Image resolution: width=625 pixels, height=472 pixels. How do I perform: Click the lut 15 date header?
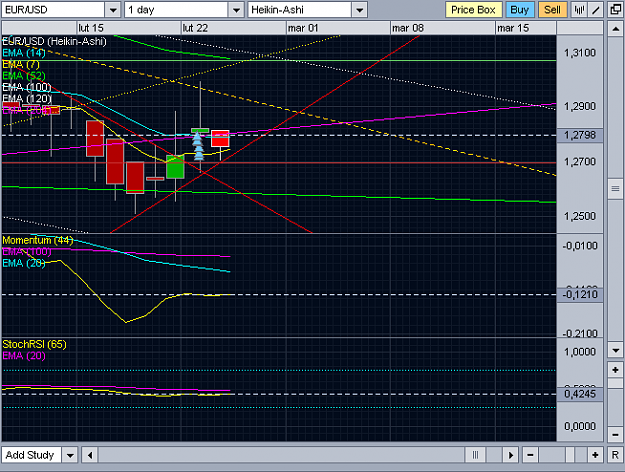click(x=91, y=28)
